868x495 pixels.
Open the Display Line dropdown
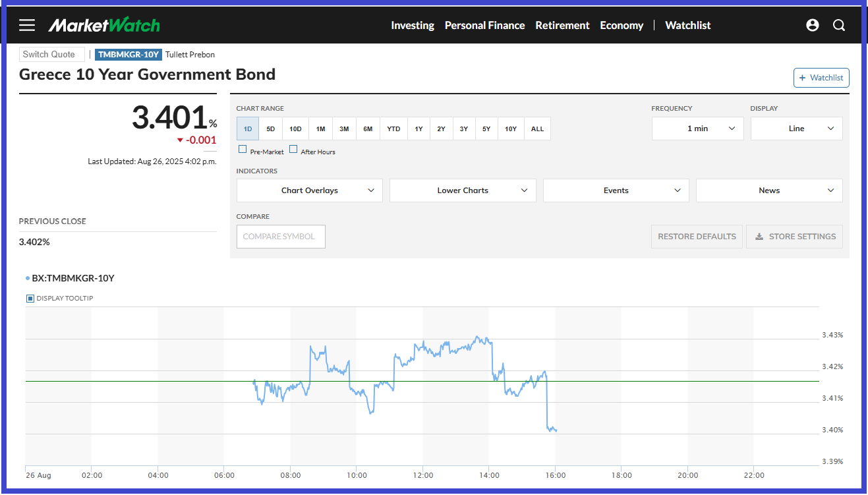pos(796,129)
